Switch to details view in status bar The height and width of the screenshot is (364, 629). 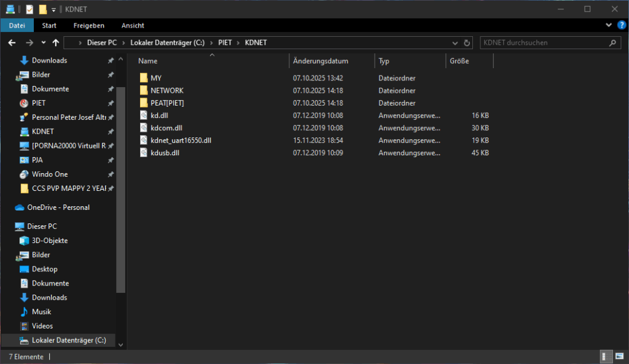tap(606, 357)
